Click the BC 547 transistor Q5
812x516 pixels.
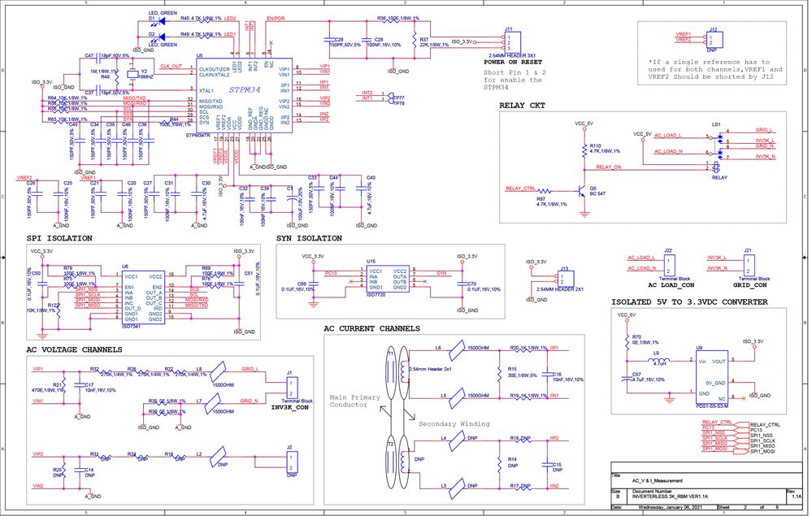point(583,191)
